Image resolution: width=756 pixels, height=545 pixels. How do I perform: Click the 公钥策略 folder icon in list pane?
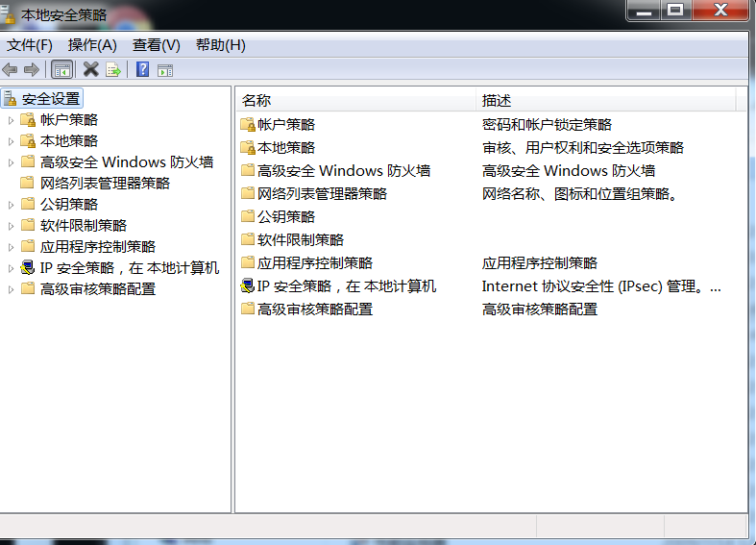[248, 216]
